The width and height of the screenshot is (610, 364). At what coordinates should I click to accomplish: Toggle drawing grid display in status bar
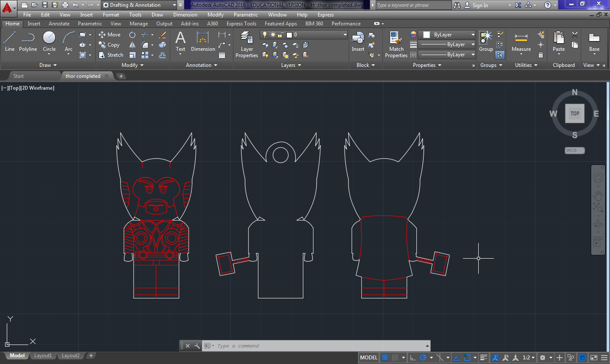385,358
